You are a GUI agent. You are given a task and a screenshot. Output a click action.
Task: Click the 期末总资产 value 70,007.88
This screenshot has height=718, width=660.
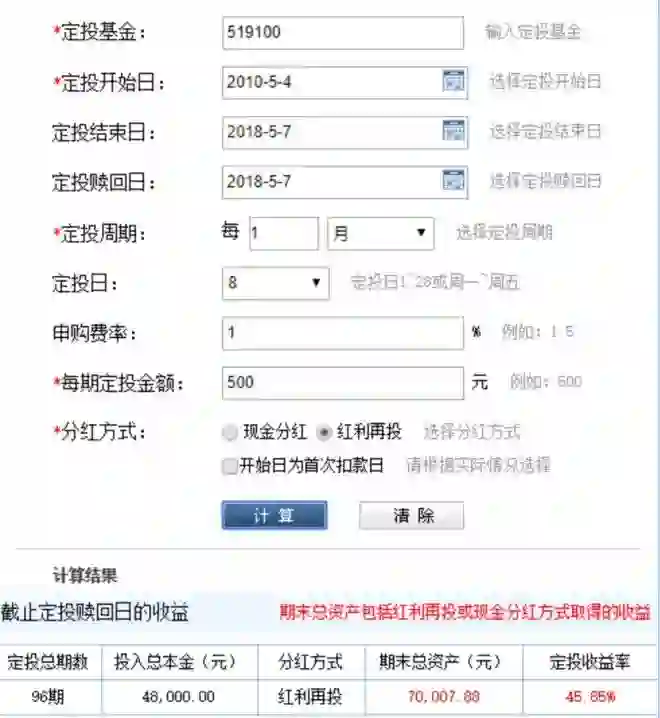443,697
